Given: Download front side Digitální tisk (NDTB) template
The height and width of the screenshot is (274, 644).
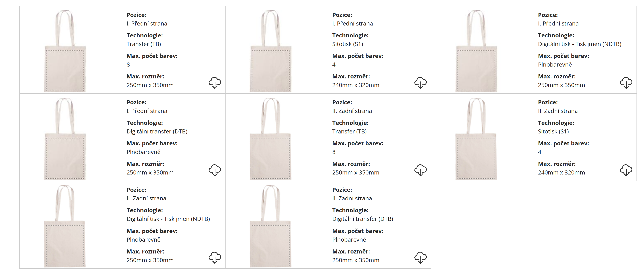Looking at the screenshot, I should click(626, 83).
